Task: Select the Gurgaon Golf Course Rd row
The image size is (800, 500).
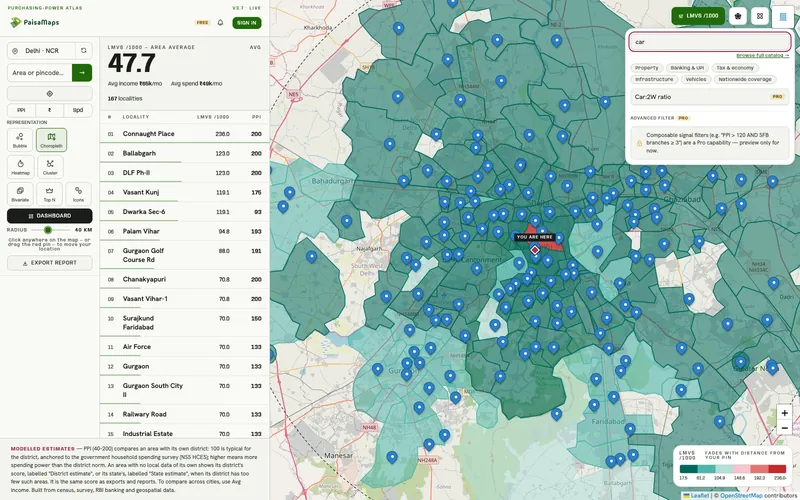Action: click(184, 255)
